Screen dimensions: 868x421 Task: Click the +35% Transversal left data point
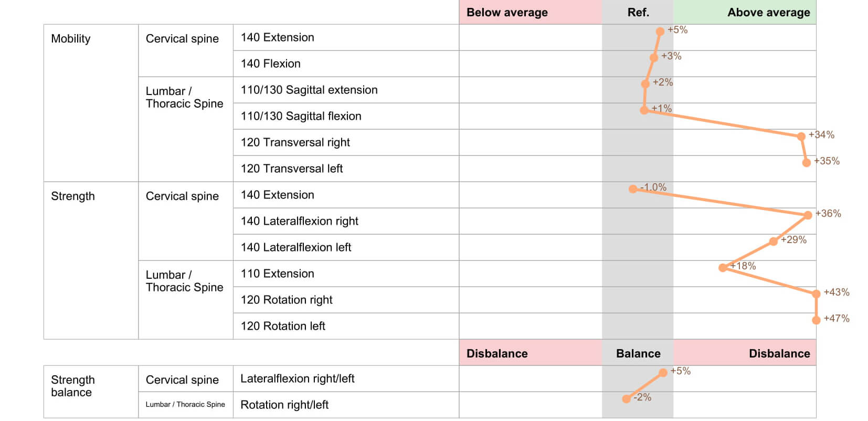pos(807,163)
